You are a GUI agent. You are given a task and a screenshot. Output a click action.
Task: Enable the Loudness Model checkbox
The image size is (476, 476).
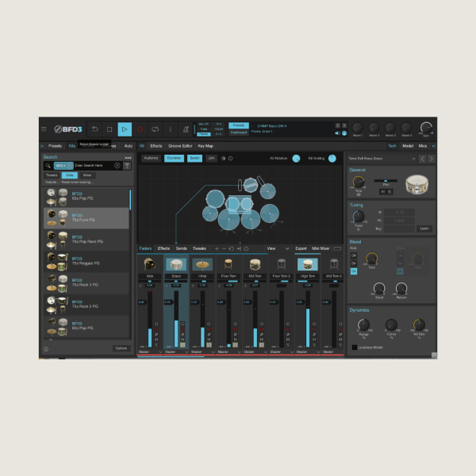(355, 347)
